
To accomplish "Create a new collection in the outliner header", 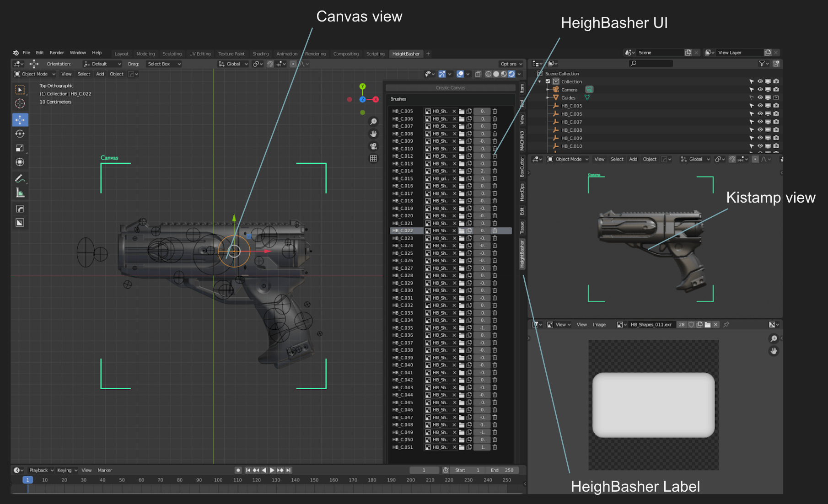I will [x=776, y=64].
